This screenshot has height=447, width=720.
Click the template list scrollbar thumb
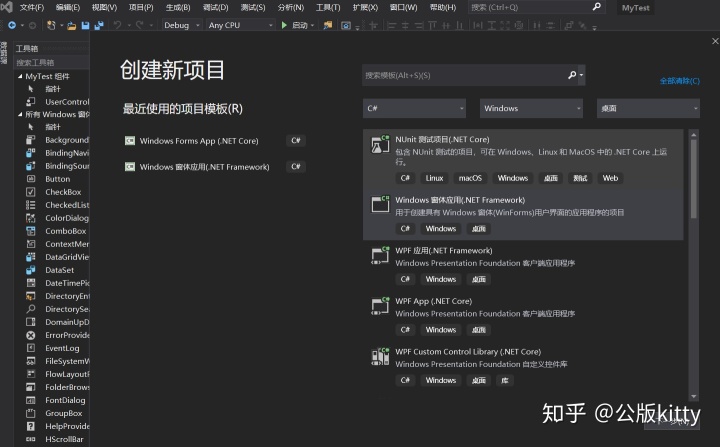[x=693, y=179]
